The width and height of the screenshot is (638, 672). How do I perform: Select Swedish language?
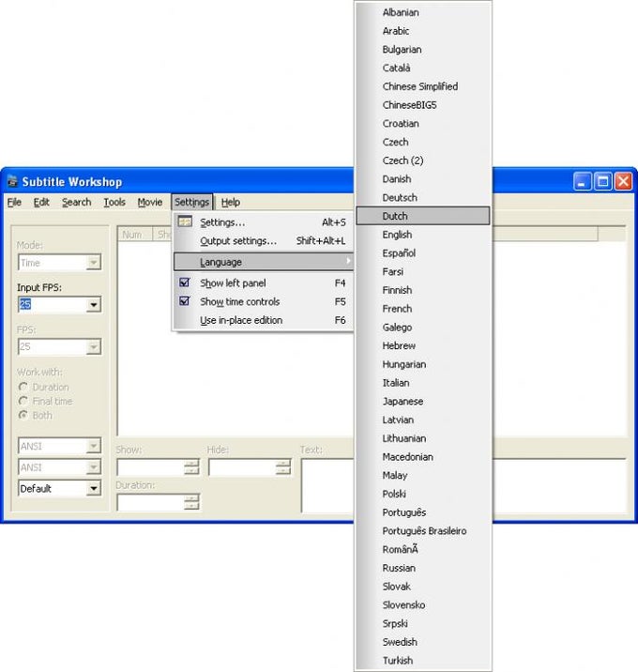coord(423,642)
